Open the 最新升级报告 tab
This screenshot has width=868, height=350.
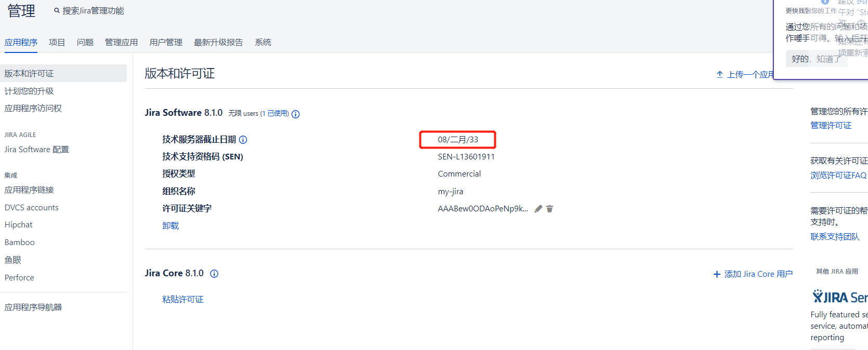218,43
